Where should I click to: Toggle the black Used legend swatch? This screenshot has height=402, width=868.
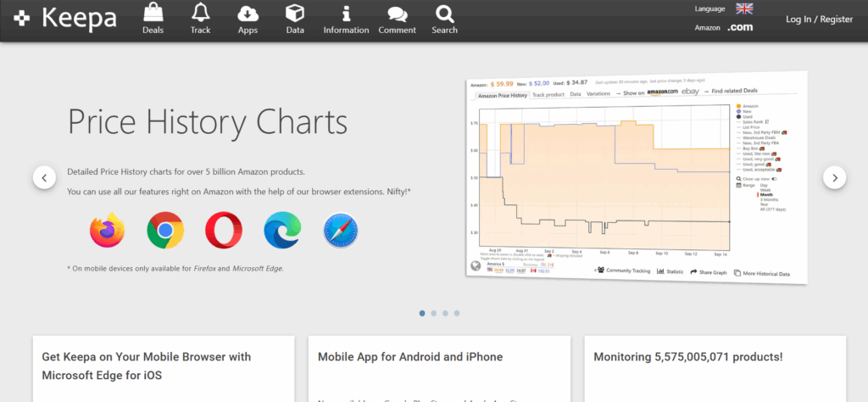[738, 117]
